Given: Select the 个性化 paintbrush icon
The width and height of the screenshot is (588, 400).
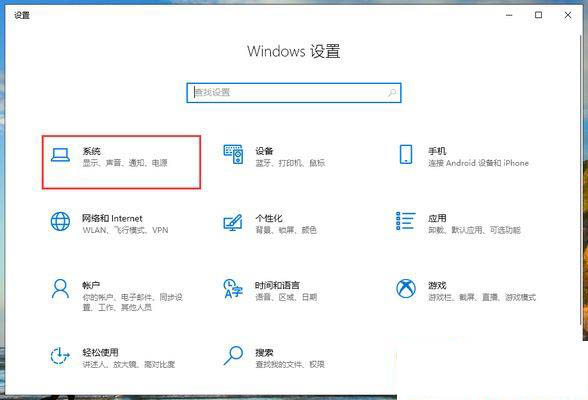Looking at the screenshot, I should point(233,222).
